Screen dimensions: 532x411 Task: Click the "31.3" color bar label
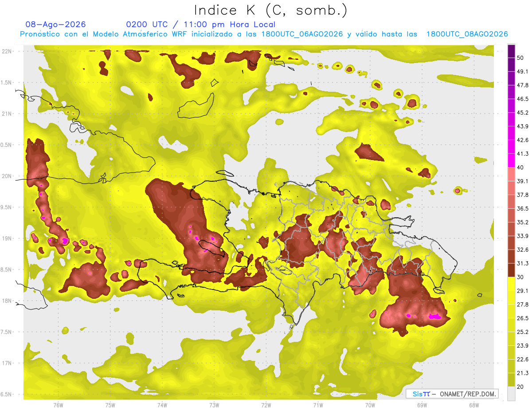click(x=523, y=263)
